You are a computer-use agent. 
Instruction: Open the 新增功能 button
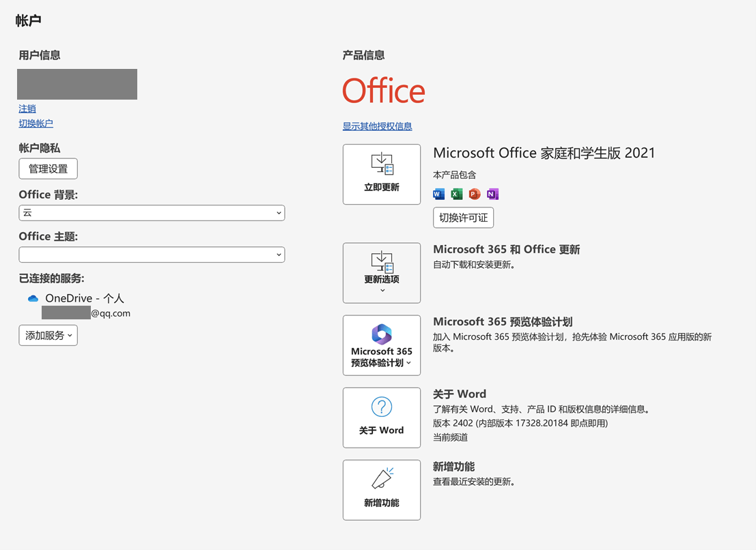(381, 490)
